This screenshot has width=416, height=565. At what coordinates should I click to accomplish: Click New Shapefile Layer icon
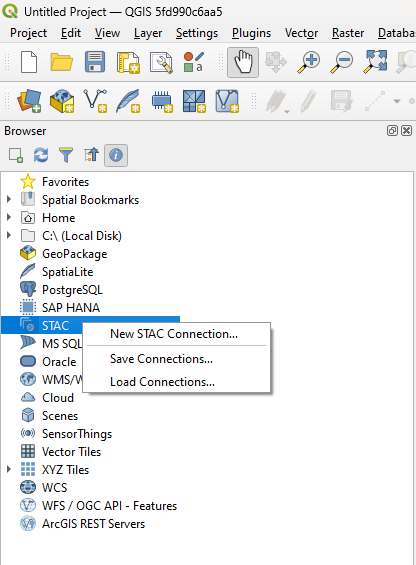pyautogui.click(x=95, y=101)
